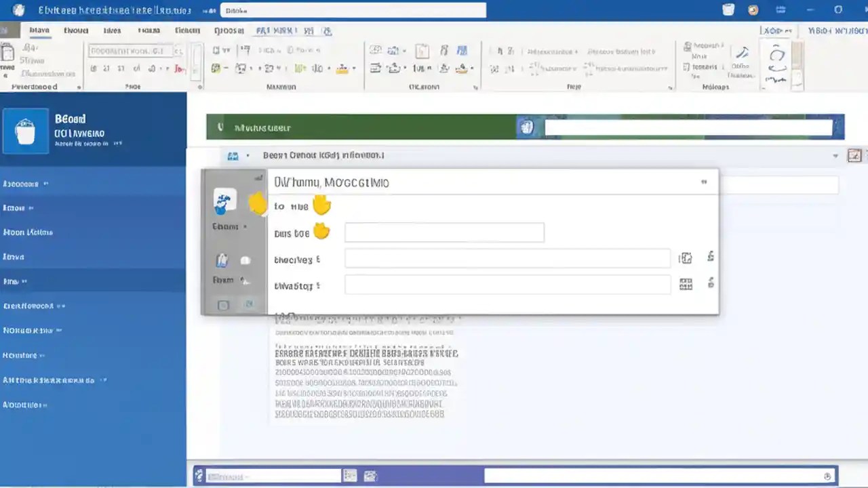Click the more options button on the message header
Screen dimensions: 868x488
[x=704, y=182]
